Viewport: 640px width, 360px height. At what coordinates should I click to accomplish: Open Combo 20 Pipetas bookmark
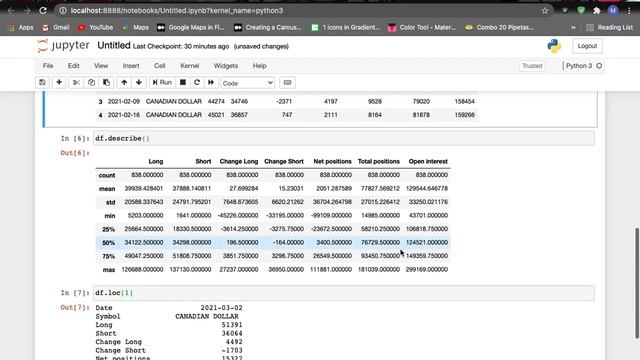click(x=499, y=27)
